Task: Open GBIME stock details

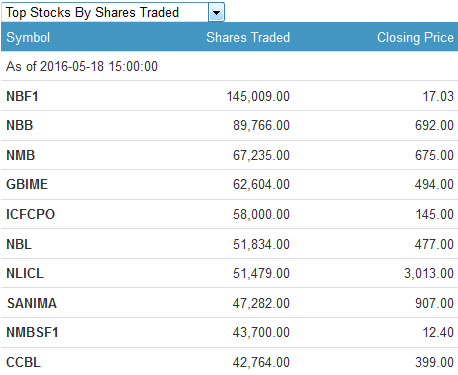Action: pos(27,184)
